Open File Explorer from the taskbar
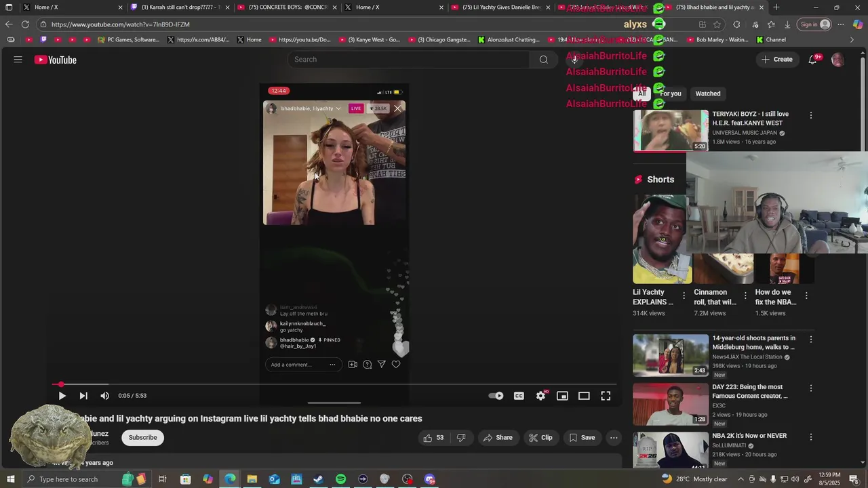Image resolution: width=868 pixels, height=488 pixels. tap(252, 479)
